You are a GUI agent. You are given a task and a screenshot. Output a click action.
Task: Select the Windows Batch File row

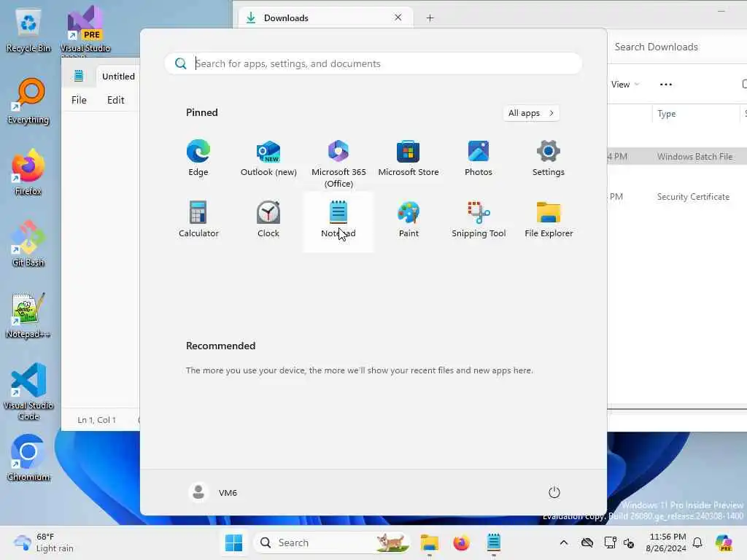click(677, 157)
